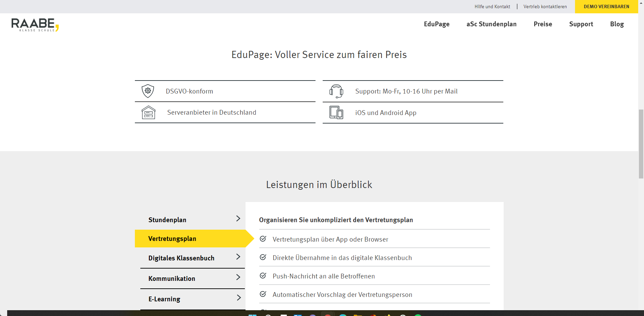
Task: Click Organisieren Sie unkompliziert den Vertretungsplan heading
Action: pyautogui.click(x=336, y=220)
